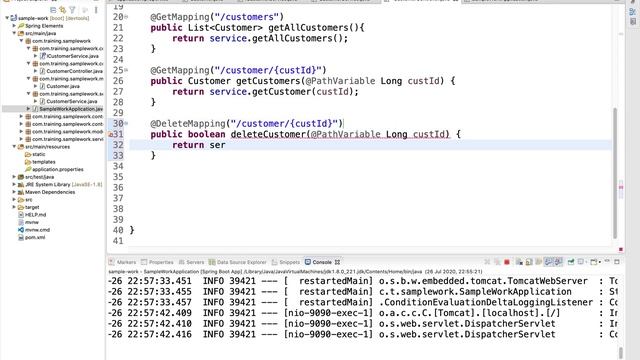This screenshot has height=360, width=640.
Task: Open application.properties file
Action: pos(58,169)
